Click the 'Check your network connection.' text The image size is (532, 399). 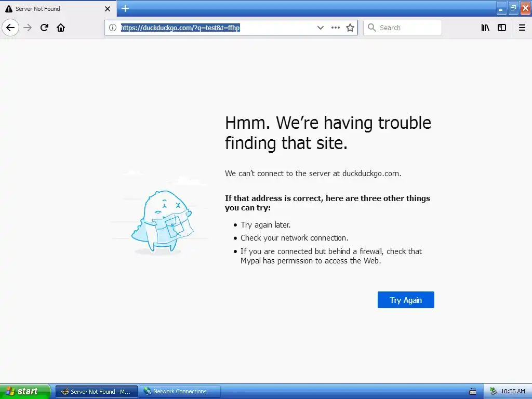(x=294, y=238)
